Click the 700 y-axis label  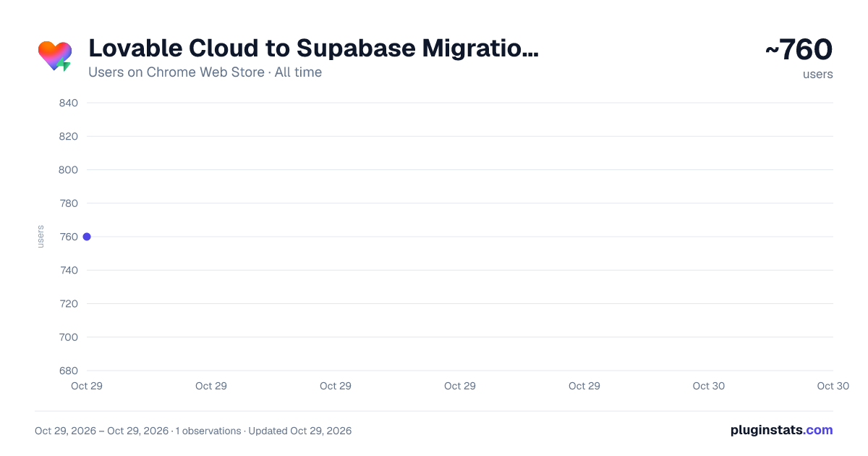pos(69,337)
